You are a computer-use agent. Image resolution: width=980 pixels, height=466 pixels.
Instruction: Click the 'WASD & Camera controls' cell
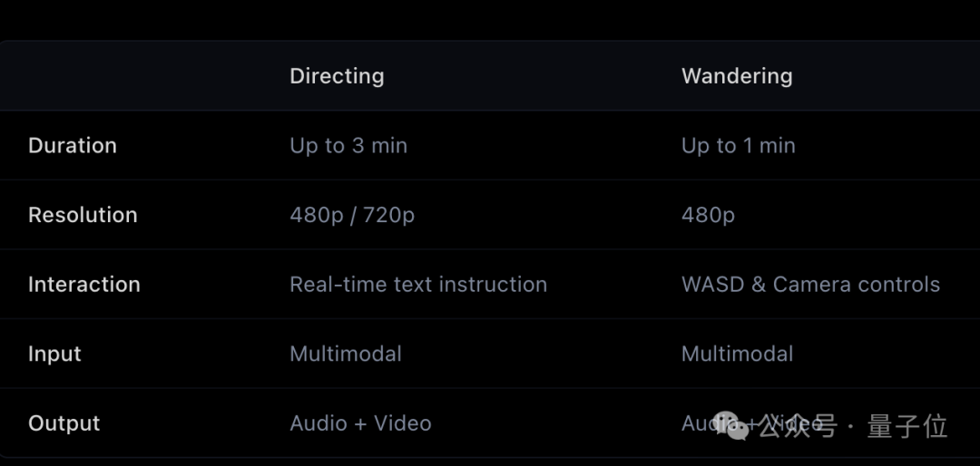[x=810, y=285]
